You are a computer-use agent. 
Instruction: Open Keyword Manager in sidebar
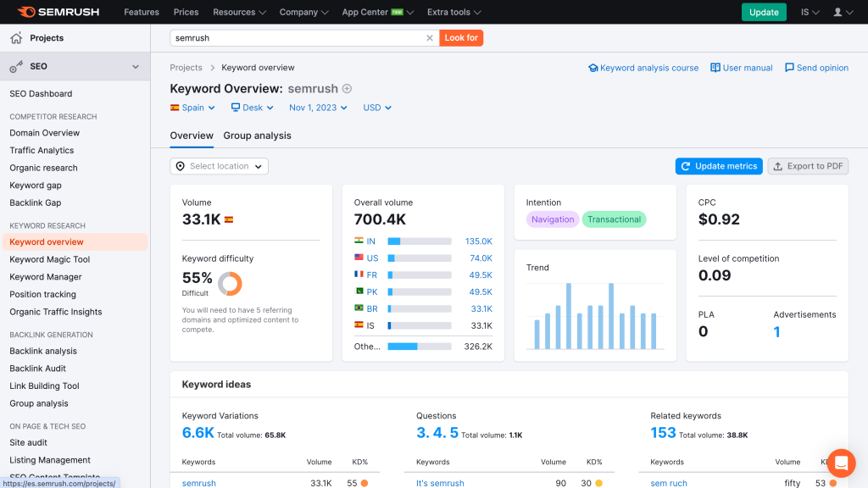(46, 277)
